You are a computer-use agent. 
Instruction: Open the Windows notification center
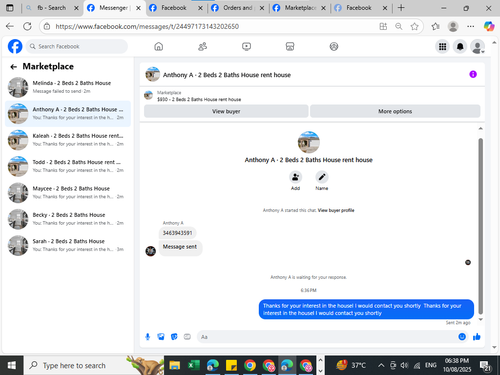(x=485, y=366)
